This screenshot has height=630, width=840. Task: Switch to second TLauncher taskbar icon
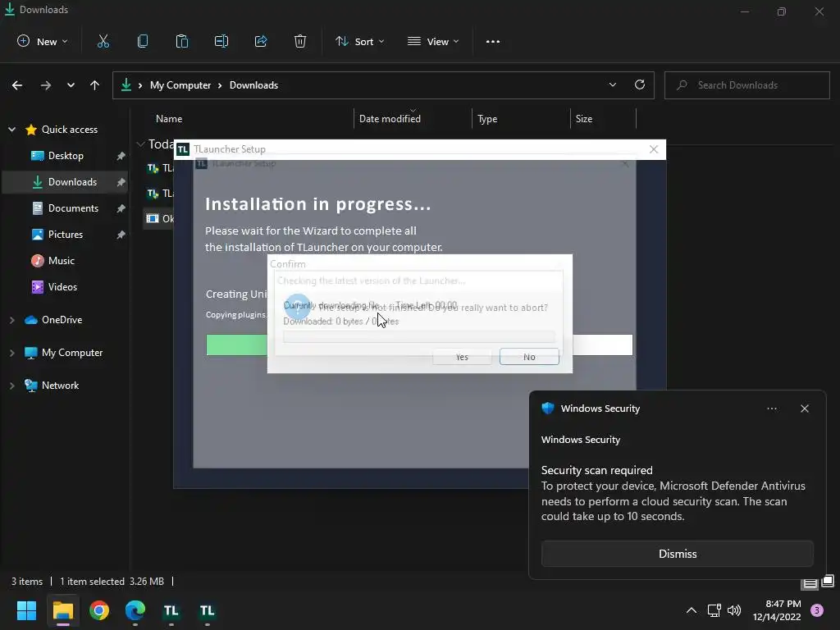point(208,610)
